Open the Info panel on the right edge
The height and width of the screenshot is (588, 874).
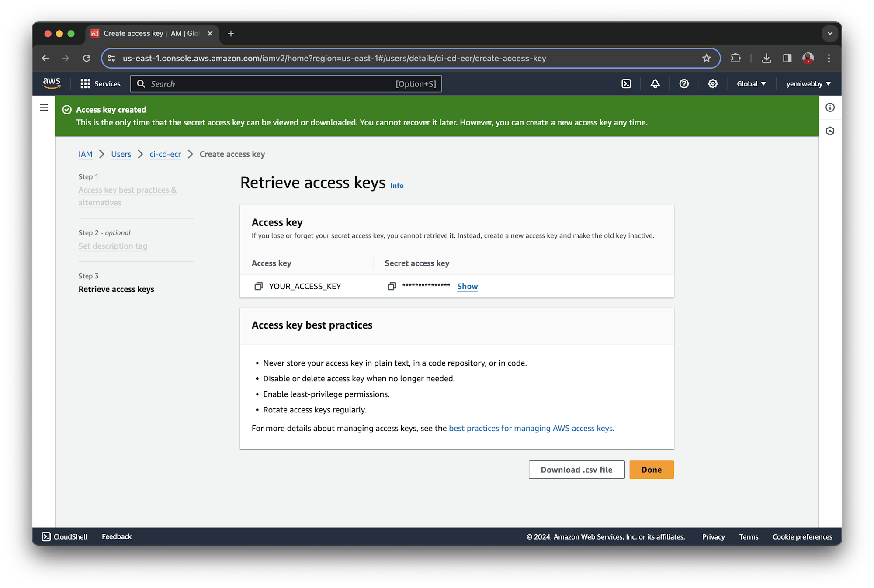[x=829, y=107]
